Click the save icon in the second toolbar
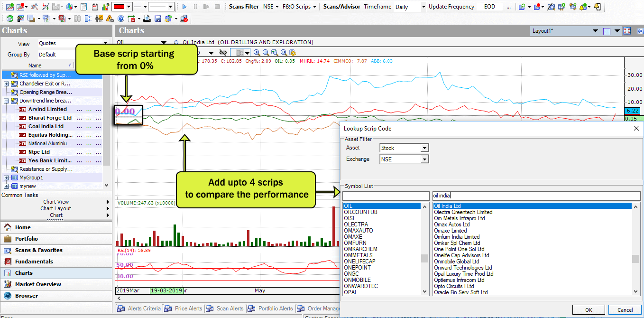The width and height of the screenshot is (644, 318). point(158,19)
